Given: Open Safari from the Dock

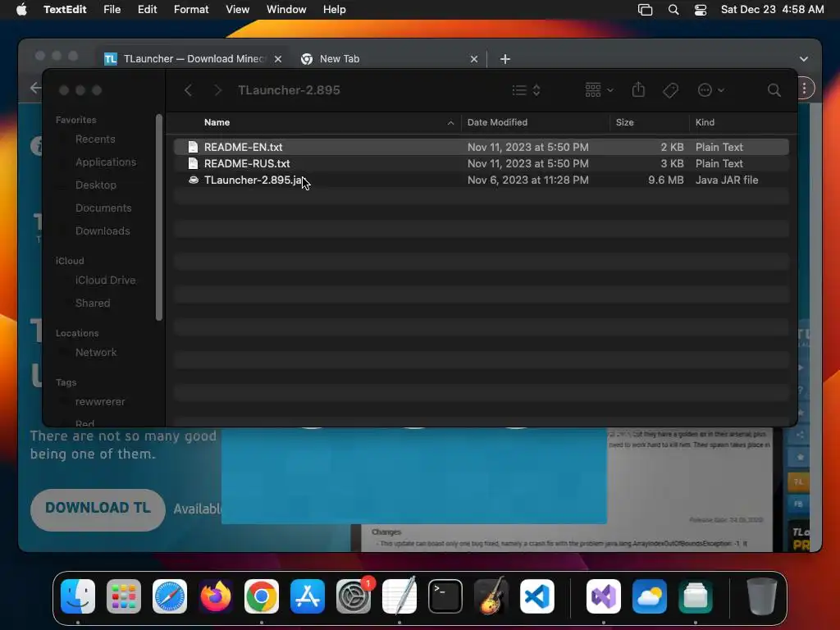Looking at the screenshot, I should click(x=170, y=596).
